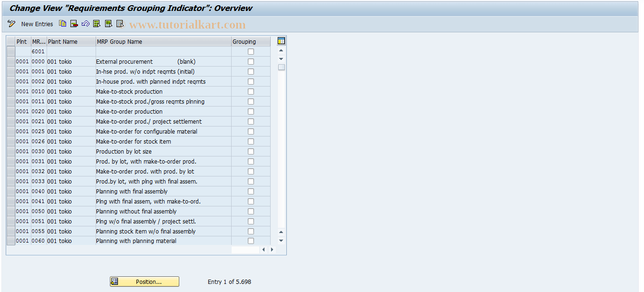Click the MRP Group Name column header
The image size is (644, 292).
pos(163,41)
